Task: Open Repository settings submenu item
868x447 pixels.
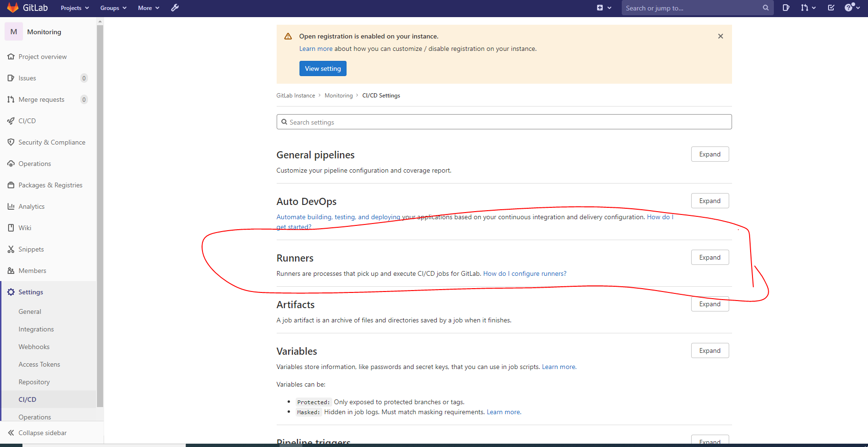Action: [x=34, y=382]
